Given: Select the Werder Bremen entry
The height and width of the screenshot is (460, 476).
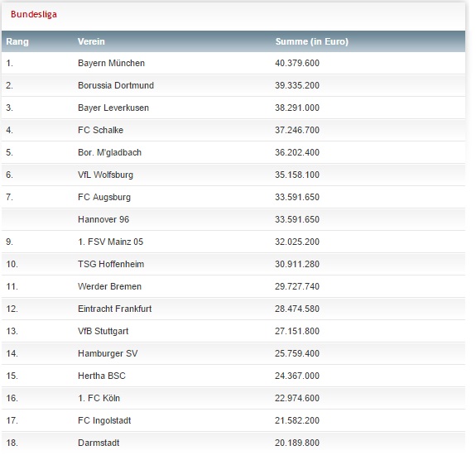Looking at the screenshot, I should point(109,286).
